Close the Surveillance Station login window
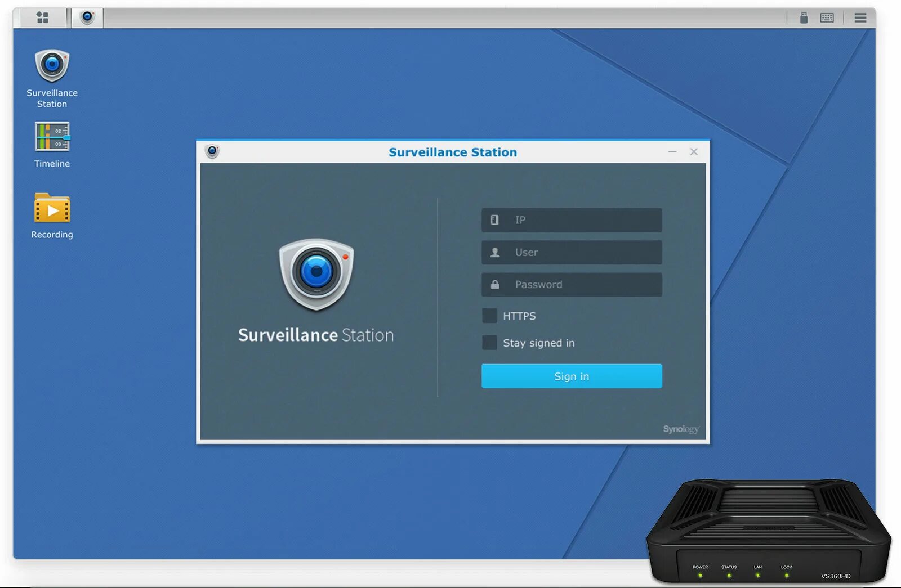 coord(694,152)
